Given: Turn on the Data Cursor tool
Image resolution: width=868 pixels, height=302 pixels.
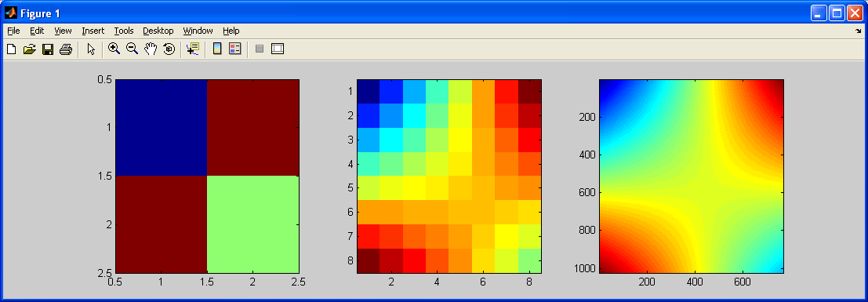Looking at the screenshot, I should click(x=193, y=49).
